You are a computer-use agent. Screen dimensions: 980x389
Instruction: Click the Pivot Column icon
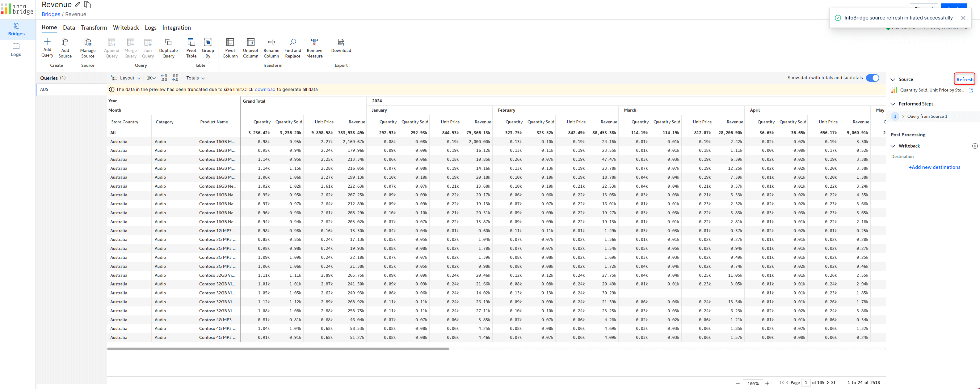[230, 42]
